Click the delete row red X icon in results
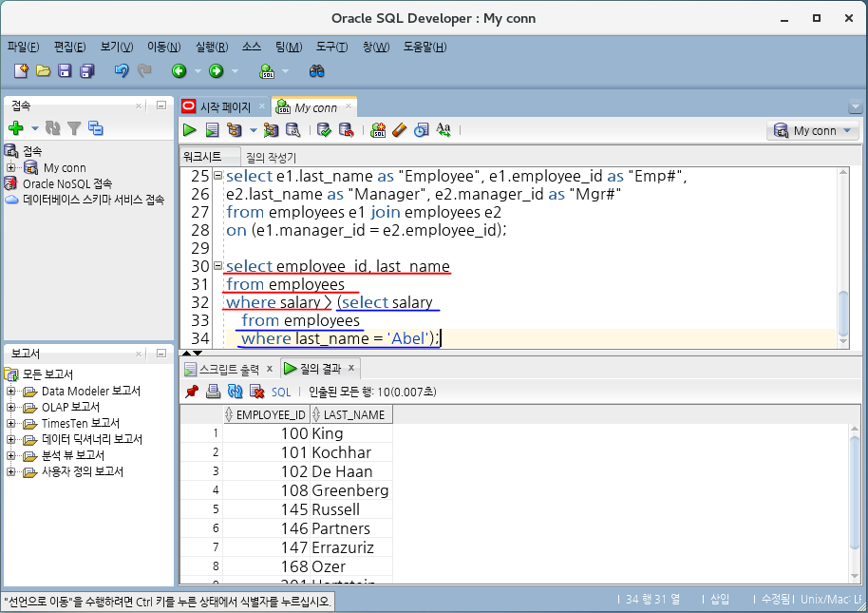The image size is (868, 613). (x=256, y=392)
